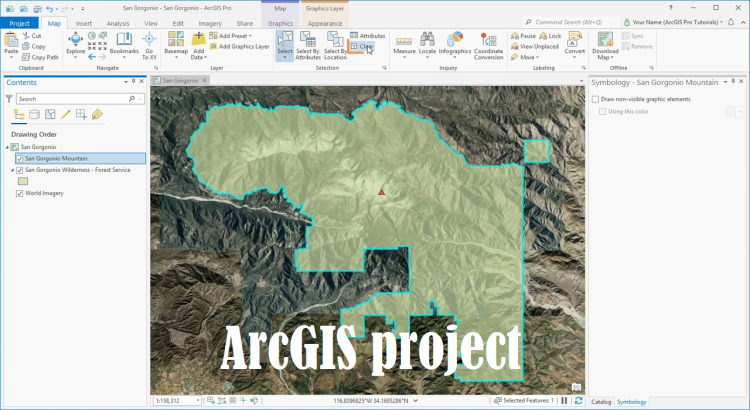Screen dimensions: 750x410
Task: Click the Go To XY icon
Action: pos(149,39)
